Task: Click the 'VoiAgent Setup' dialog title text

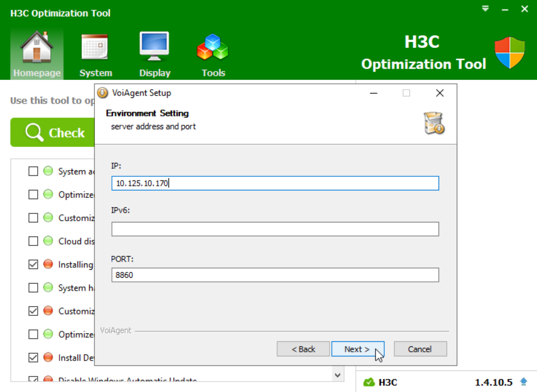Action: 142,93
